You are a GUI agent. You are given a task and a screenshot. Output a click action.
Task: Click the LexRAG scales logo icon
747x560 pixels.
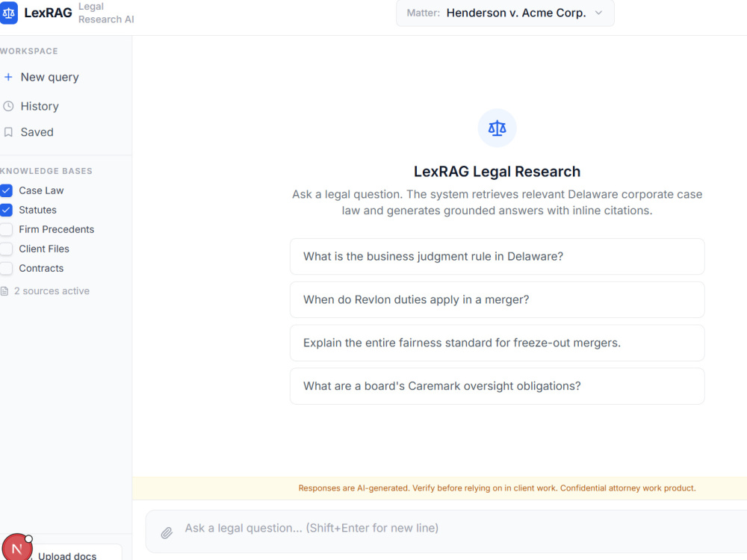[x=8, y=13]
